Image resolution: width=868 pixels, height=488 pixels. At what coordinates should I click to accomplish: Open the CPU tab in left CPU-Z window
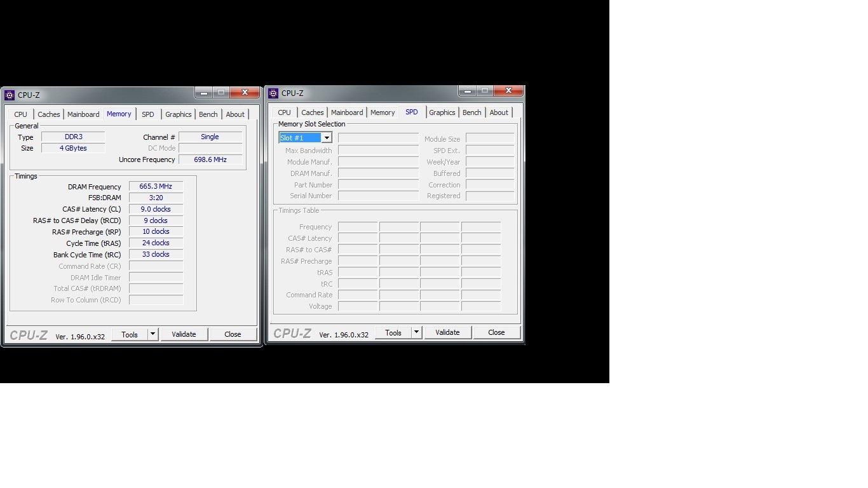point(21,114)
